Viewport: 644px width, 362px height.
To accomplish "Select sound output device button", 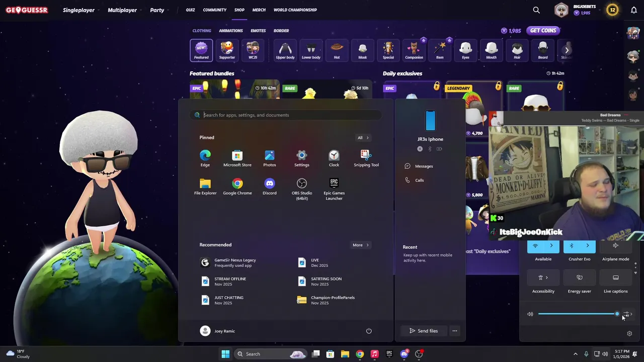I will tap(627, 314).
